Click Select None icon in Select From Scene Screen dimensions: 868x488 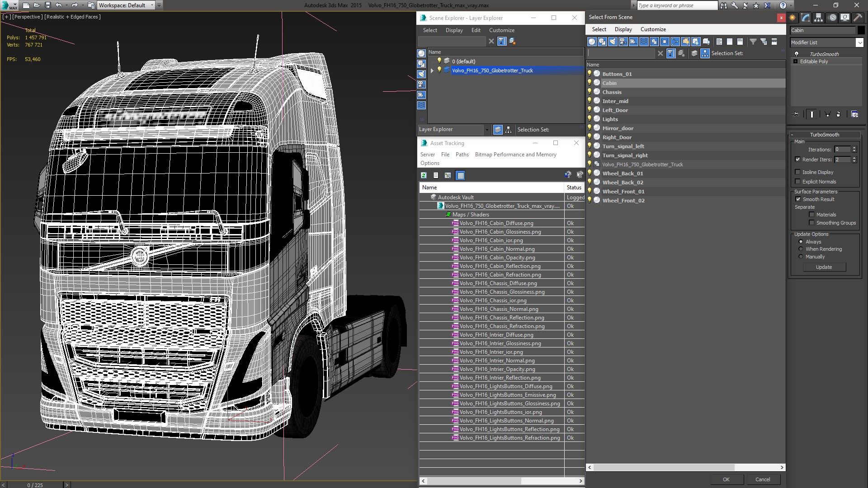click(730, 42)
